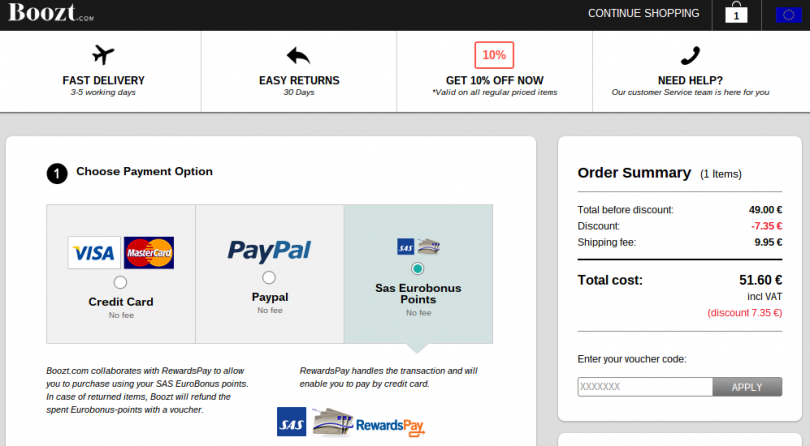
Task: Click 'Our customer Service team is here' text
Action: pos(690,93)
